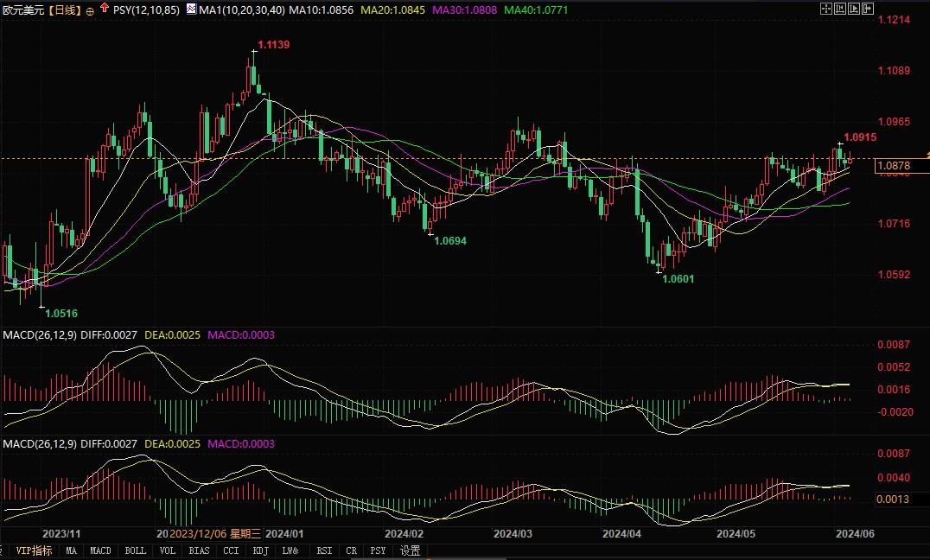Click the 2023/11 time axis label

pos(61,534)
